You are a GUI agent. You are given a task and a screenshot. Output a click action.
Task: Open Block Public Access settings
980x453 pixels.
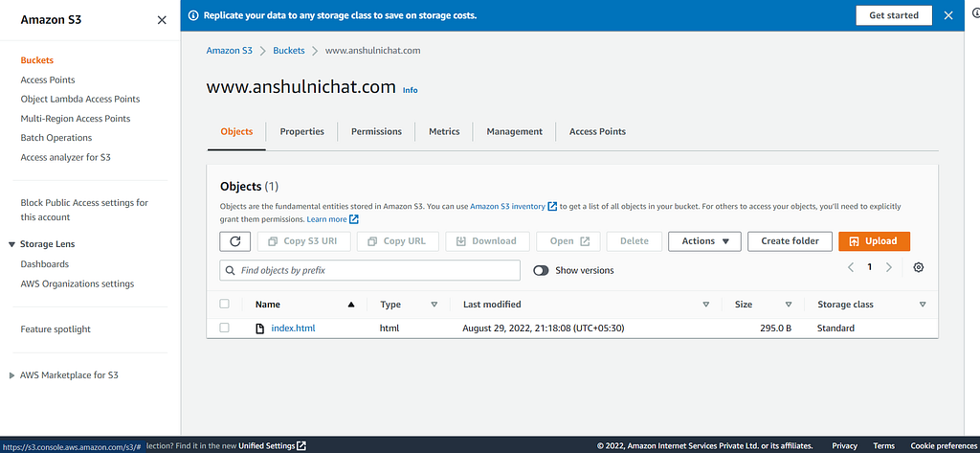(x=84, y=211)
